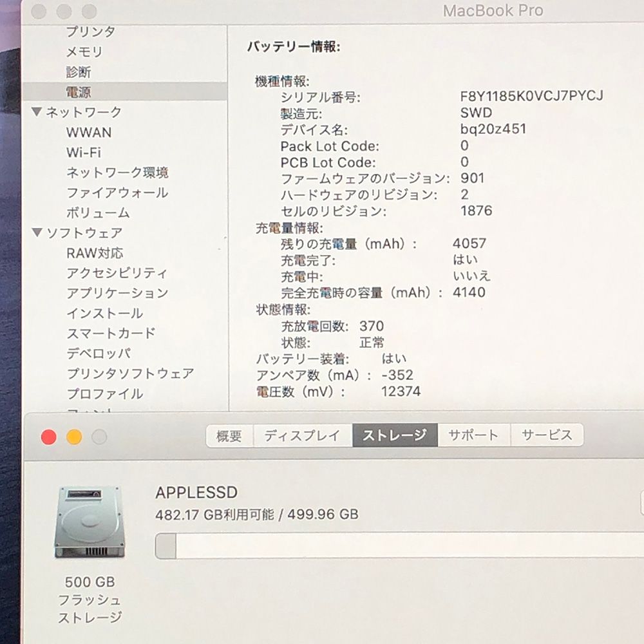The image size is (644, 644).
Task: Close the storage window with red button
Action: tap(48, 437)
